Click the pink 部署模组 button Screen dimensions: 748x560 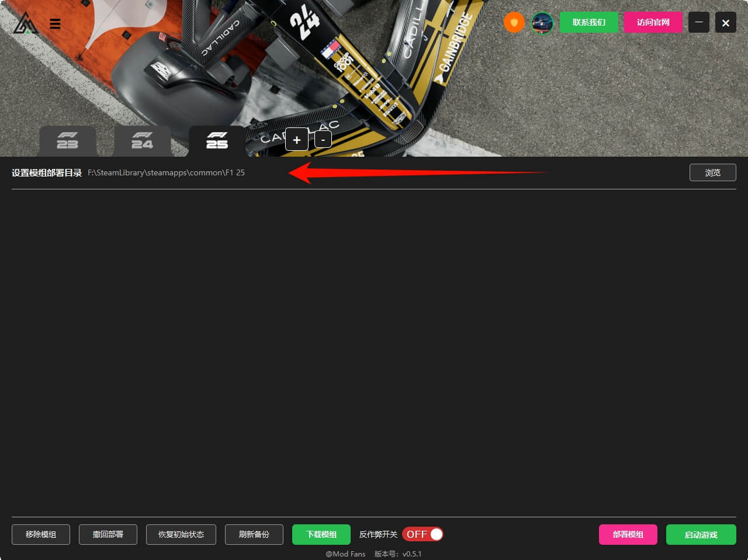(628, 534)
